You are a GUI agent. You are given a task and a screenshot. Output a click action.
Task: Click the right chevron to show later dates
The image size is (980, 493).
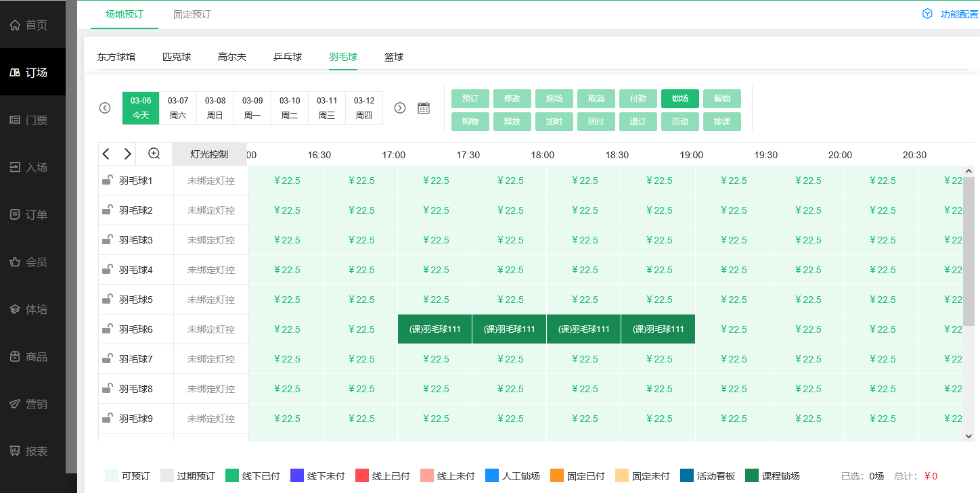[399, 108]
